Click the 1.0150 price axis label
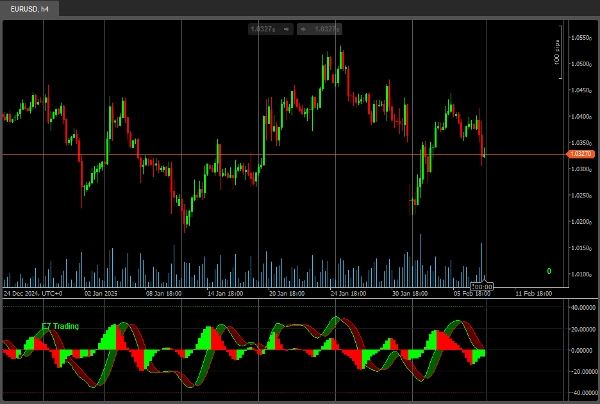The width and height of the screenshot is (600, 404). point(581,248)
